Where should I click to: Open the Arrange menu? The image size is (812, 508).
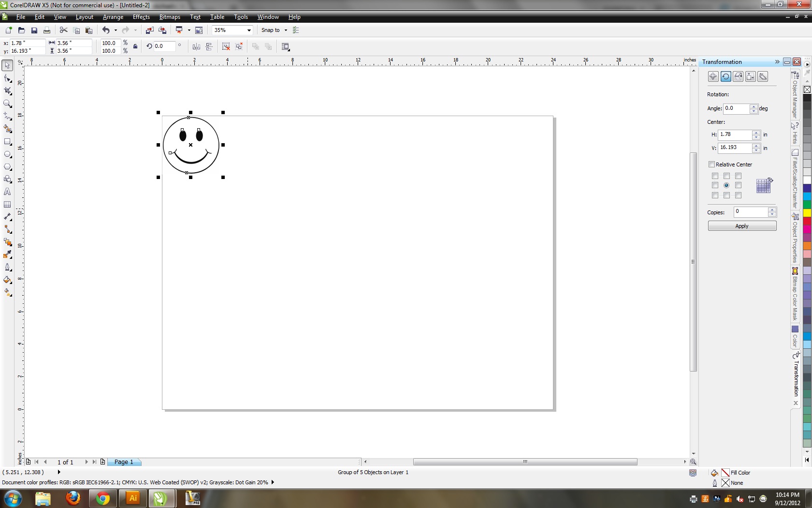pos(113,17)
